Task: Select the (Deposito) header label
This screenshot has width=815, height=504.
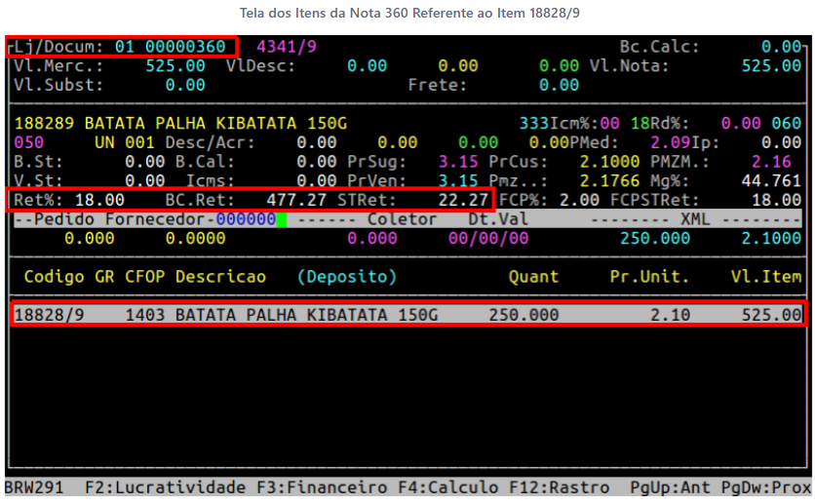Action: (347, 277)
